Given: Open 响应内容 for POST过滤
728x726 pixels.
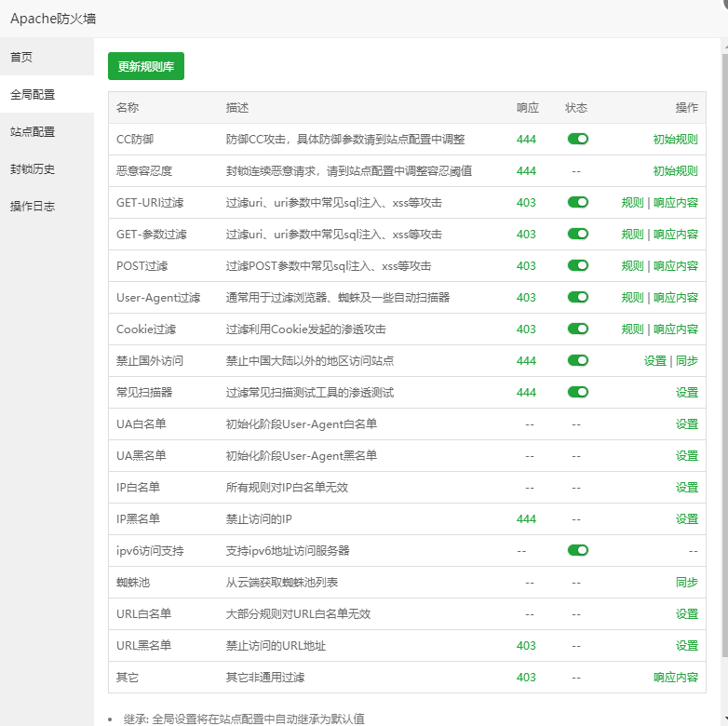Looking at the screenshot, I should pyautogui.click(x=676, y=265).
